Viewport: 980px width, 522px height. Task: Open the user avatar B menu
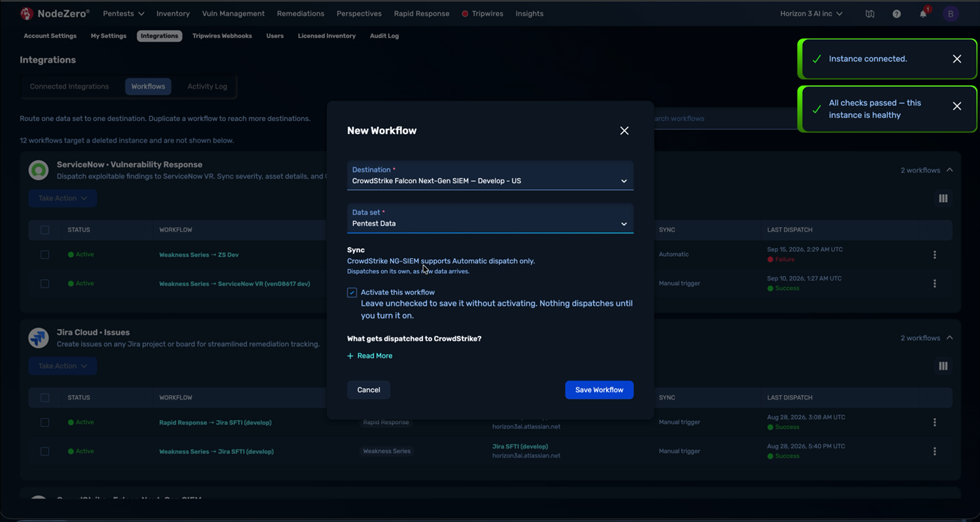[951, 14]
